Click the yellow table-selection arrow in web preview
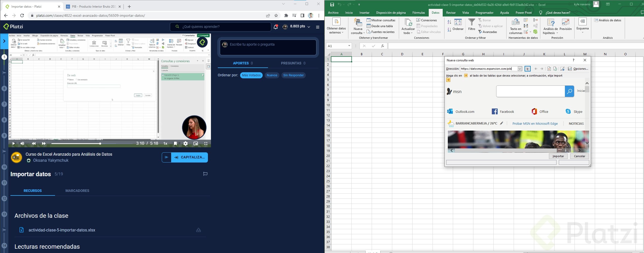Image resolution: width=644 pixels, height=253 pixels. click(x=448, y=80)
